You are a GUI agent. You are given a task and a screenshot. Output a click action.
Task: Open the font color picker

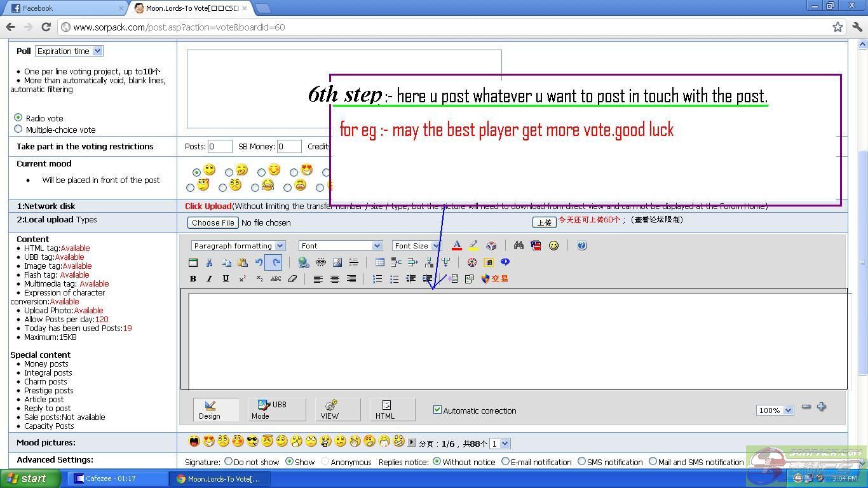coord(456,246)
